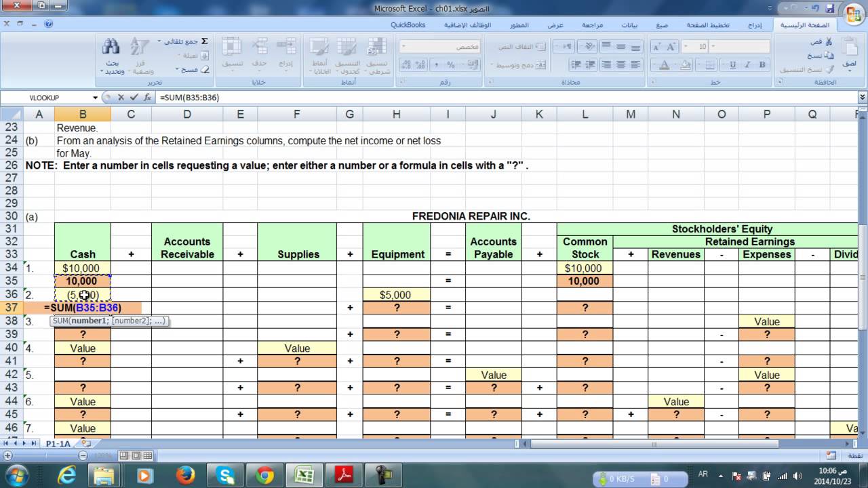
Task: Click the Cell Styles icon
Action: click(x=320, y=46)
